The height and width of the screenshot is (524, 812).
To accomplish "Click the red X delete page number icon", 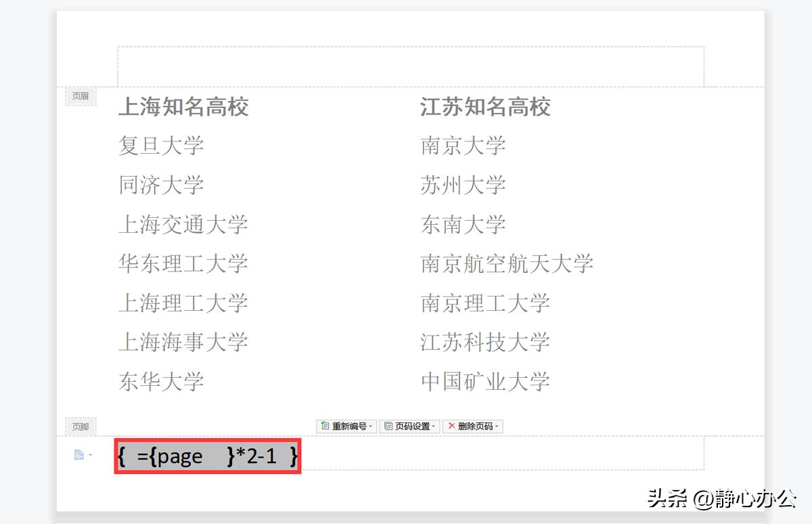I will click(x=451, y=425).
